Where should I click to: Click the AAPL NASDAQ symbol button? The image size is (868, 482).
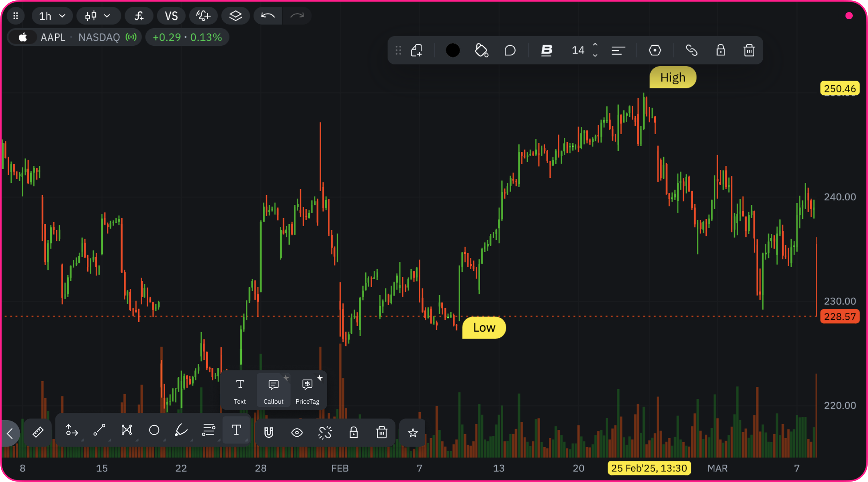tap(75, 37)
